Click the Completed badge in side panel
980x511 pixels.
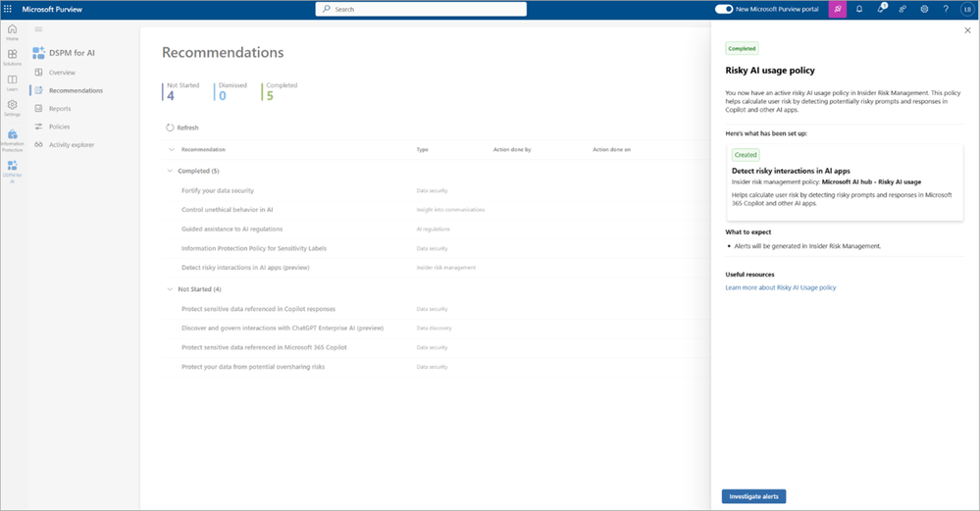pos(742,48)
